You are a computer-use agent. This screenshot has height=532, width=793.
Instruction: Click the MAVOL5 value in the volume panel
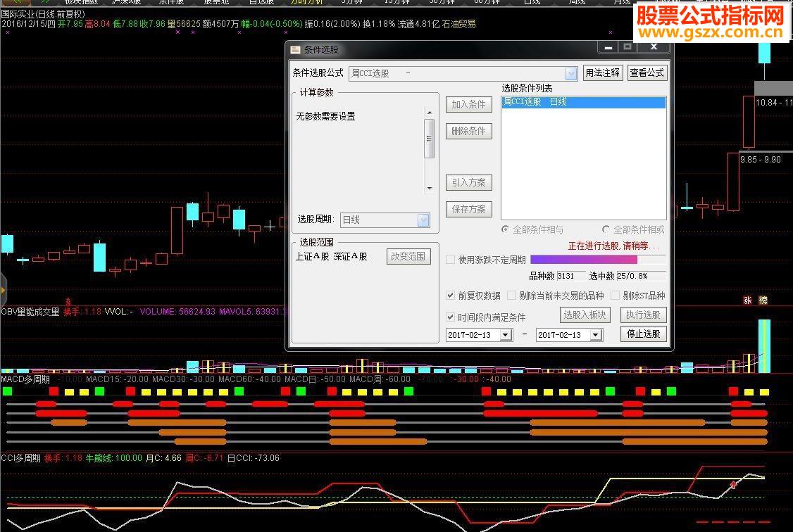(251, 312)
